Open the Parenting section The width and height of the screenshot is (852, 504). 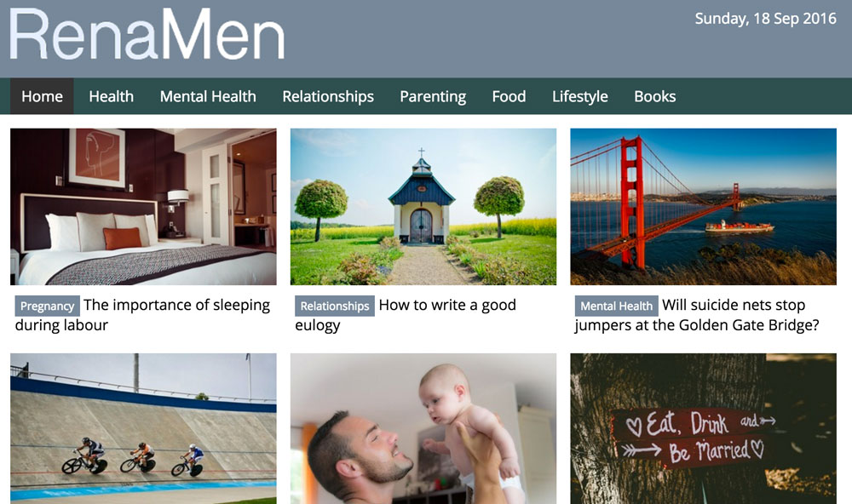pyautogui.click(x=433, y=96)
